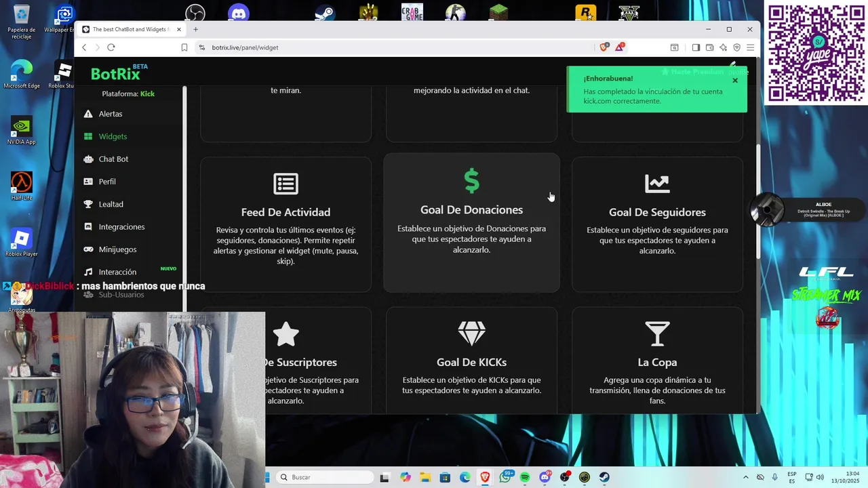Open the Goal De Seguidores widget card
This screenshot has height=488, width=868.
pos(657,224)
